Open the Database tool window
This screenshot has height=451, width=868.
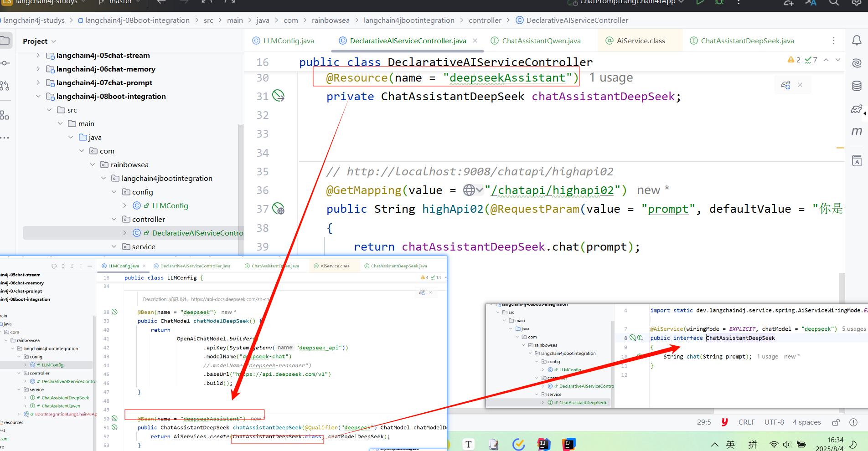pyautogui.click(x=858, y=86)
